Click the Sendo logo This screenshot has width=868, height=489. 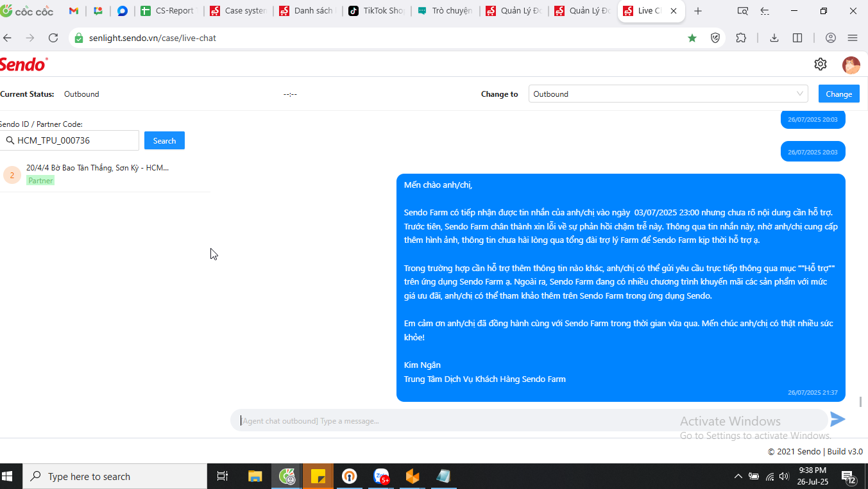click(x=23, y=64)
